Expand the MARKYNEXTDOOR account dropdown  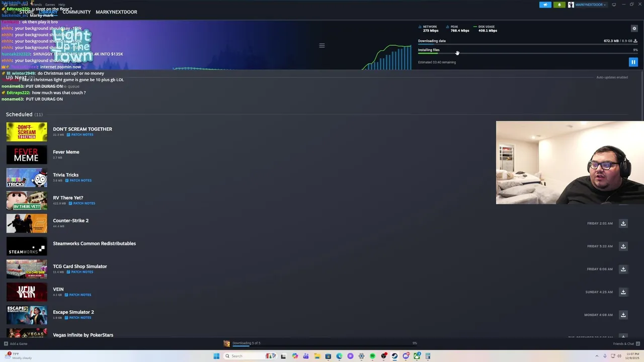tap(587, 5)
